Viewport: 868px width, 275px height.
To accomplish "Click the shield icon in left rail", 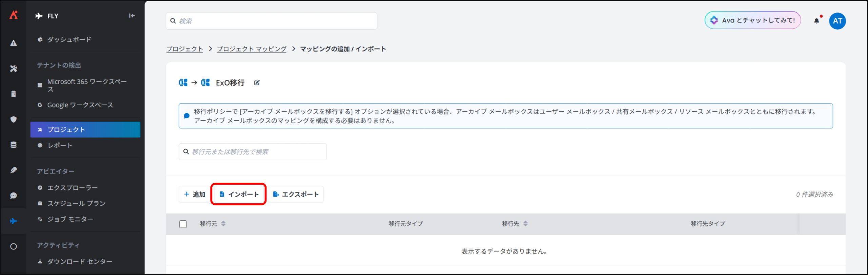I will pyautogui.click(x=14, y=119).
